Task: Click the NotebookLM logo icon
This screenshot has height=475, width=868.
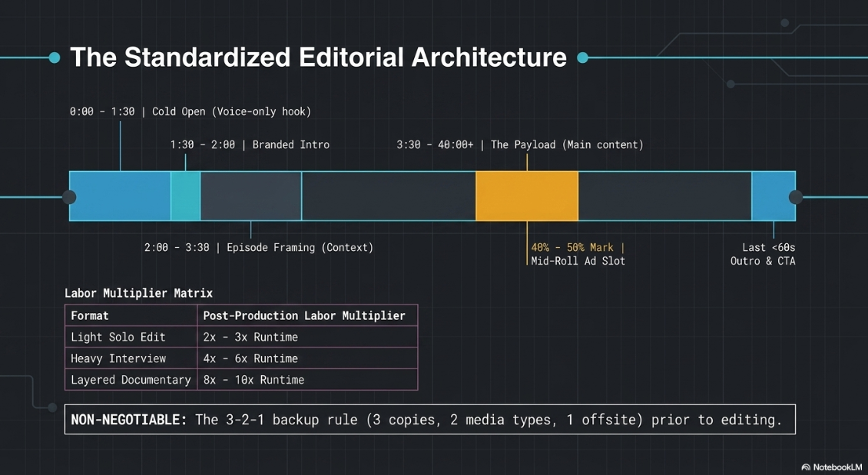Action: click(x=806, y=467)
